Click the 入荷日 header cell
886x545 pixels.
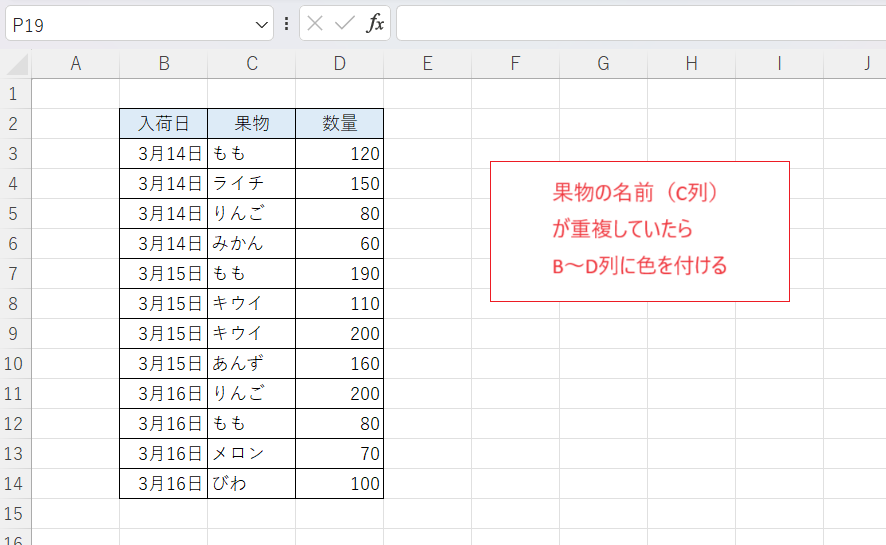tap(164, 124)
